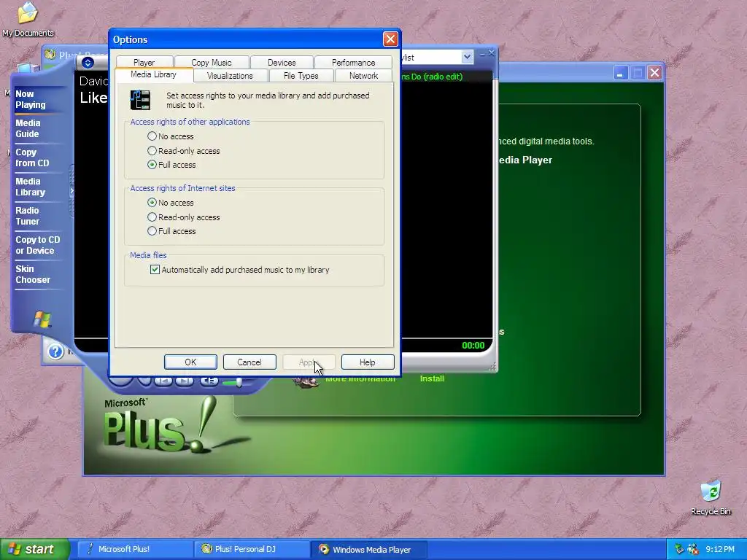Click the Plus! Personal DJ title bar icon
This screenshot has height=560, width=747.
tap(50, 54)
